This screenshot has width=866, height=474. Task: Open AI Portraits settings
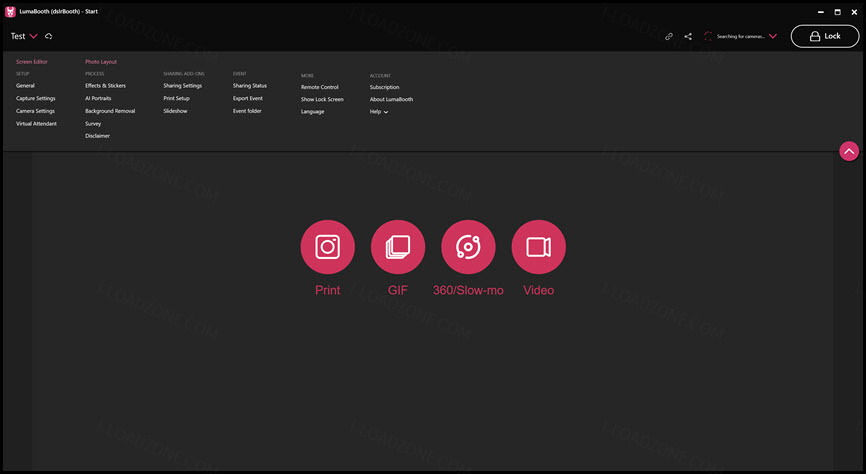(98, 98)
